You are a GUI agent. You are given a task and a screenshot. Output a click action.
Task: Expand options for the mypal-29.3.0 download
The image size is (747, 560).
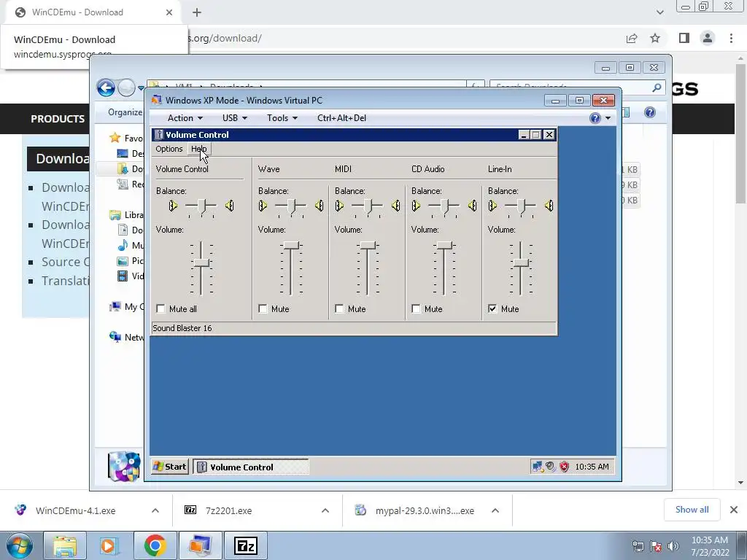(x=495, y=510)
